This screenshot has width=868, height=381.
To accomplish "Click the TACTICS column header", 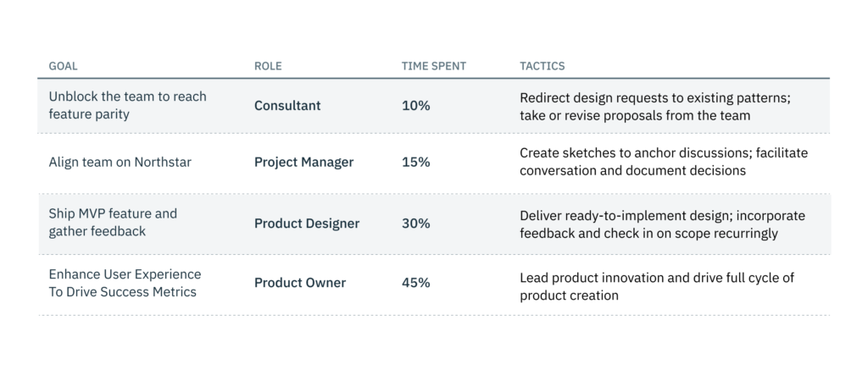I will [542, 66].
